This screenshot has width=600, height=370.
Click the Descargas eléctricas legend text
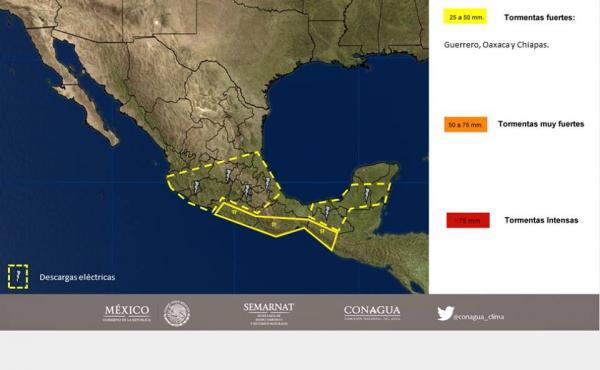[x=77, y=277]
